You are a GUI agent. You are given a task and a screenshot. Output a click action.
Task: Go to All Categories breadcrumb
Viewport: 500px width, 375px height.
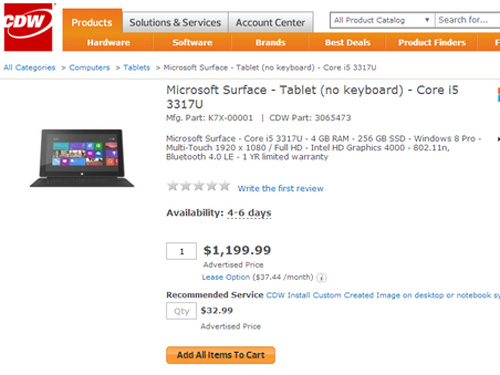click(29, 68)
